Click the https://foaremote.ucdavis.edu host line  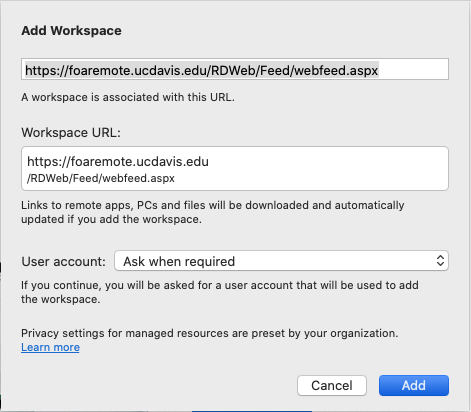point(118,162)
